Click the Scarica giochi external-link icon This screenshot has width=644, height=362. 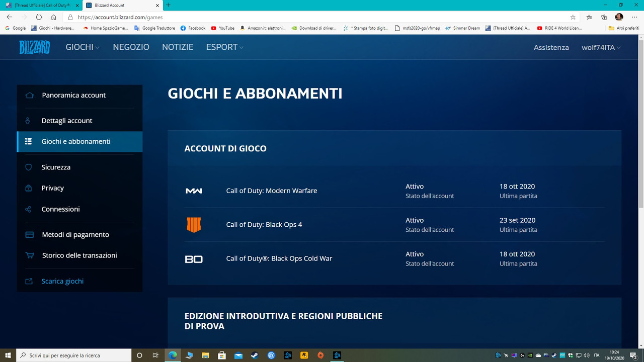pyautogui.click(x=29, y=281)
